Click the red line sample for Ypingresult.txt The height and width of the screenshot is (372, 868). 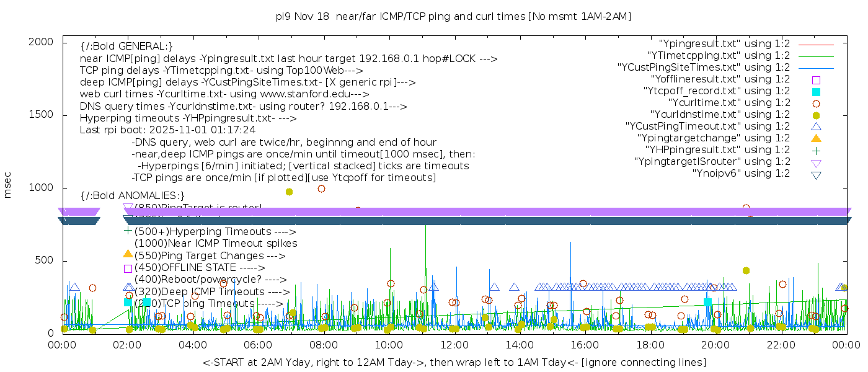pos(816,44)
